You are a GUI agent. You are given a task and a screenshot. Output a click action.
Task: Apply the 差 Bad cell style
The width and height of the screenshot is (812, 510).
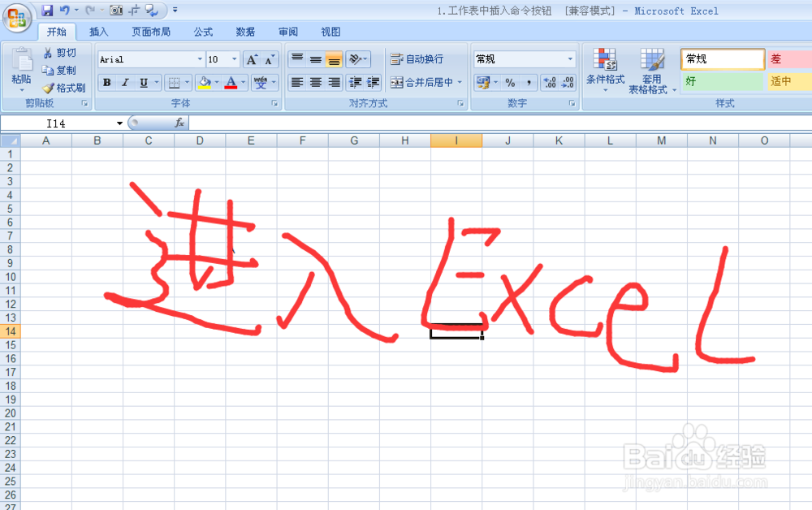click(790, 58)
